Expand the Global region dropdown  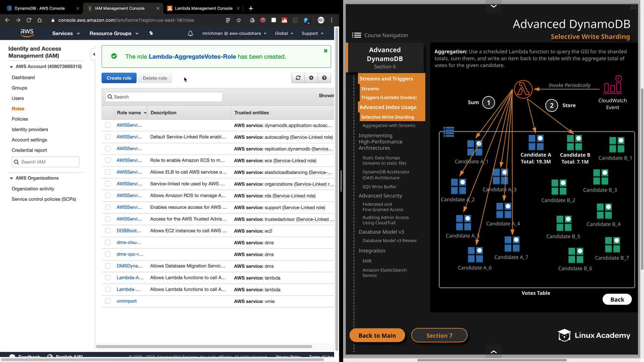(x=284, y=34)
